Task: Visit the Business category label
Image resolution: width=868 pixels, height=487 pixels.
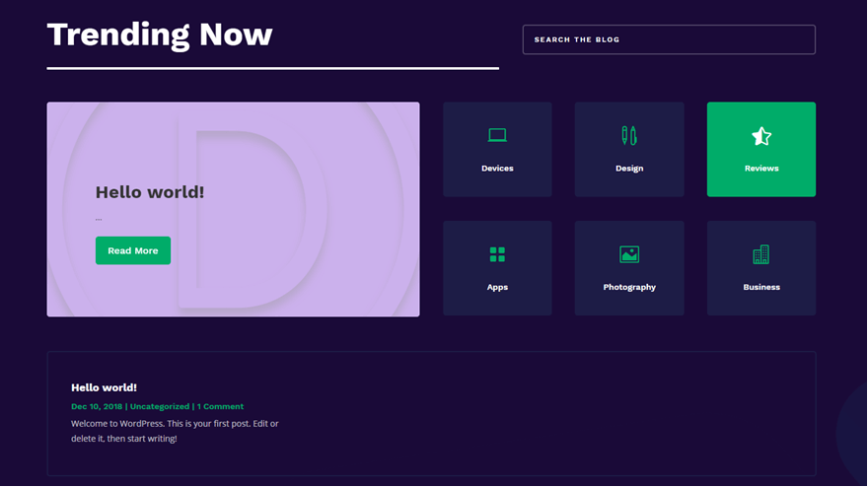Action: 761,287
